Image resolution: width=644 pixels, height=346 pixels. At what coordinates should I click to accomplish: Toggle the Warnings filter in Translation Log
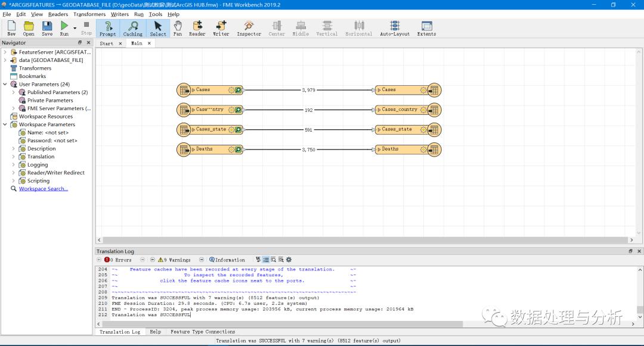click(175, 260)
